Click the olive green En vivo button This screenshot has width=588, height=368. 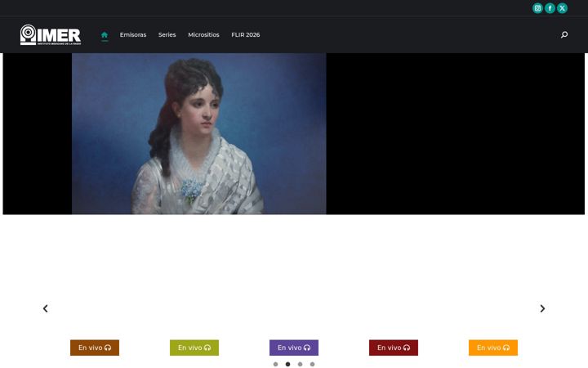pyautogui.click(x=194, y=348)
